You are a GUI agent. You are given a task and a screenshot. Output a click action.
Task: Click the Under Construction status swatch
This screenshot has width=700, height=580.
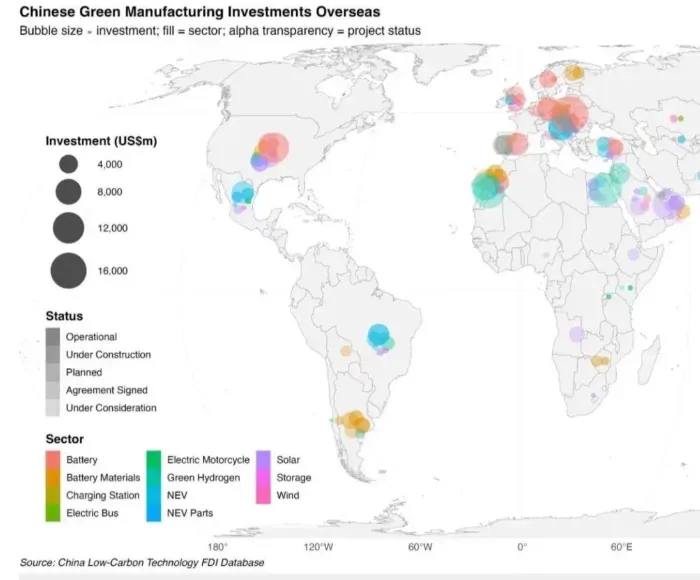53,355
